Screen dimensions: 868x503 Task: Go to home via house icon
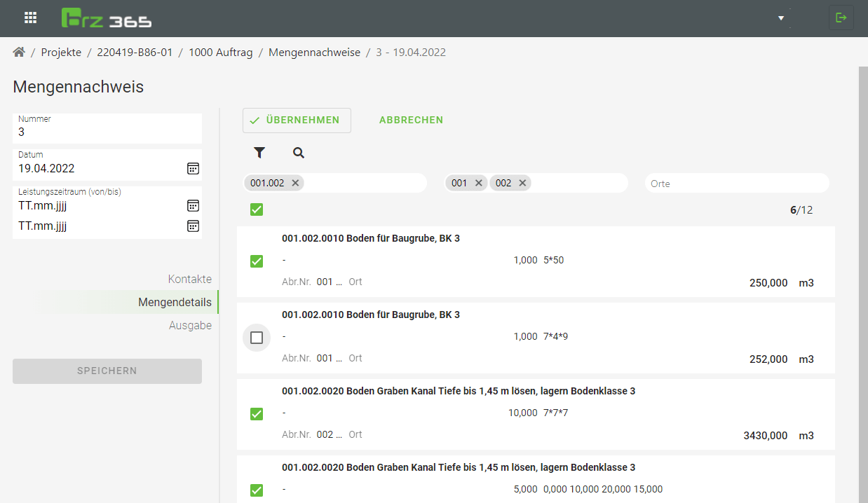click(19, 53)
